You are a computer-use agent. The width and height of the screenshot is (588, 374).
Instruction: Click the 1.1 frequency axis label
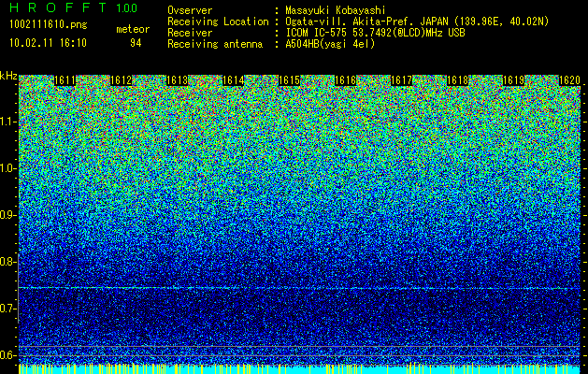[8, 122]
